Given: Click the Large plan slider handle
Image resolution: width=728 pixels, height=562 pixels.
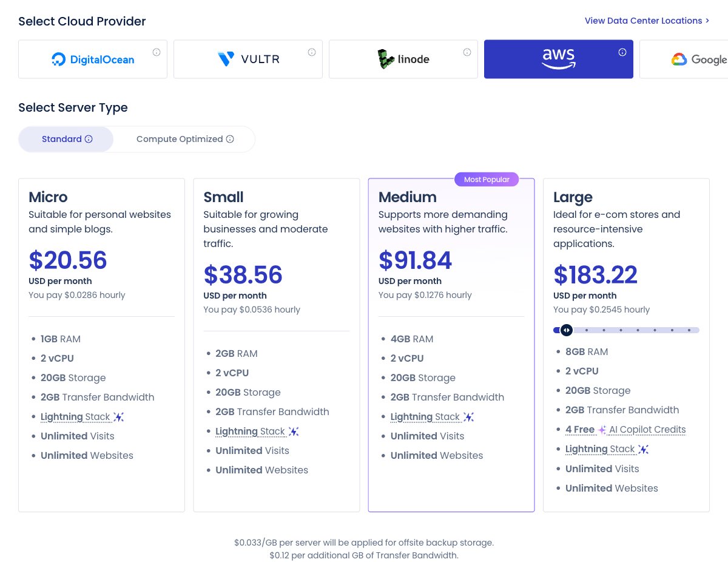Looking at the screenshot, I should (x=566, y=330).
